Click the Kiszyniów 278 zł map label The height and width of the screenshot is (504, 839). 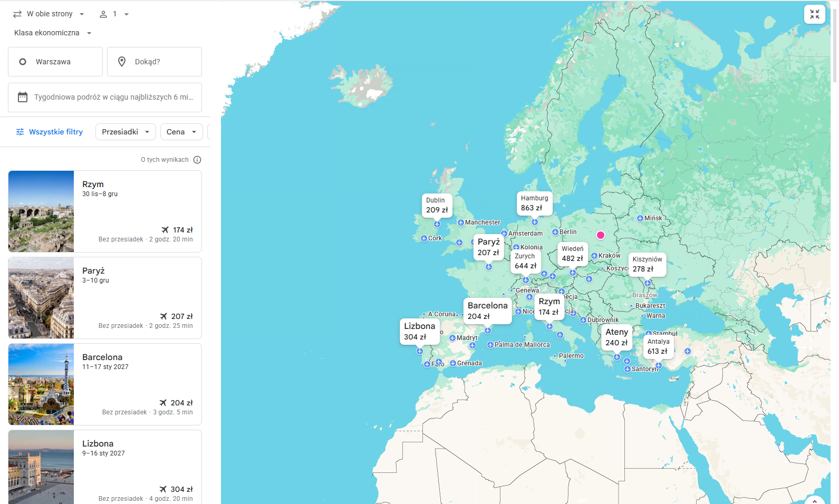point(647,264)
